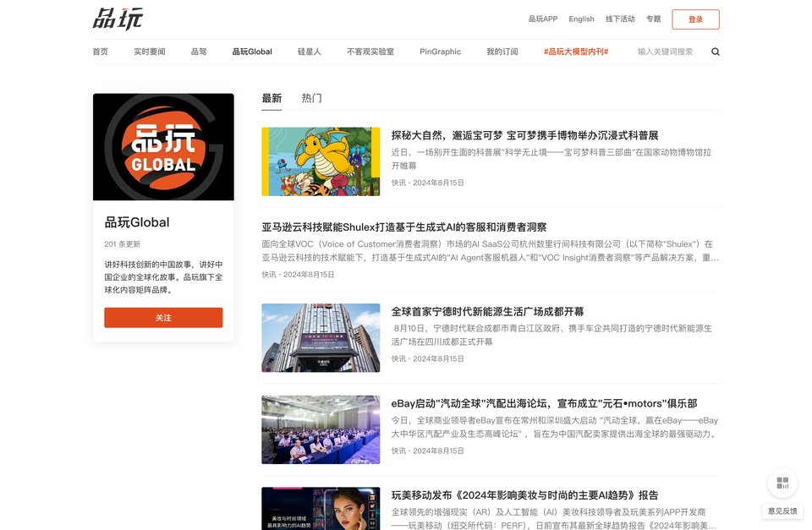Screen dimensions: 812x530
Task: Click the search magnifier icon
Action: [x=716, y=52]
